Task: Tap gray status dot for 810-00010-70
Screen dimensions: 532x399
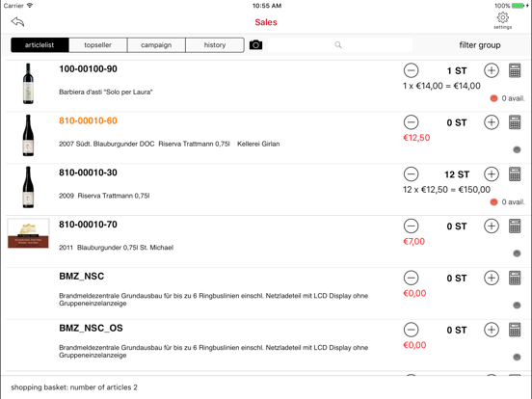Action: click(517, 253)
